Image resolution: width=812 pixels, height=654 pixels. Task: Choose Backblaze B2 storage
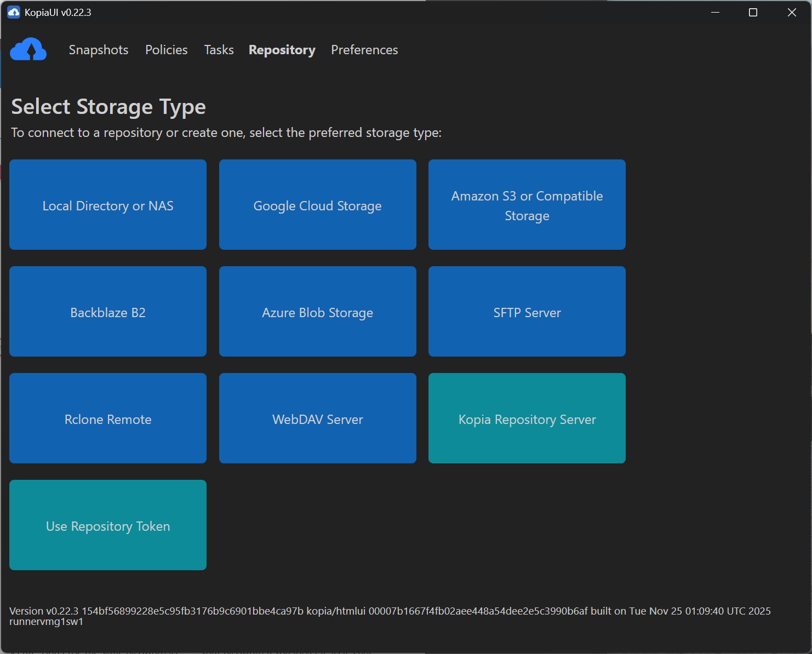pos(108,312)
